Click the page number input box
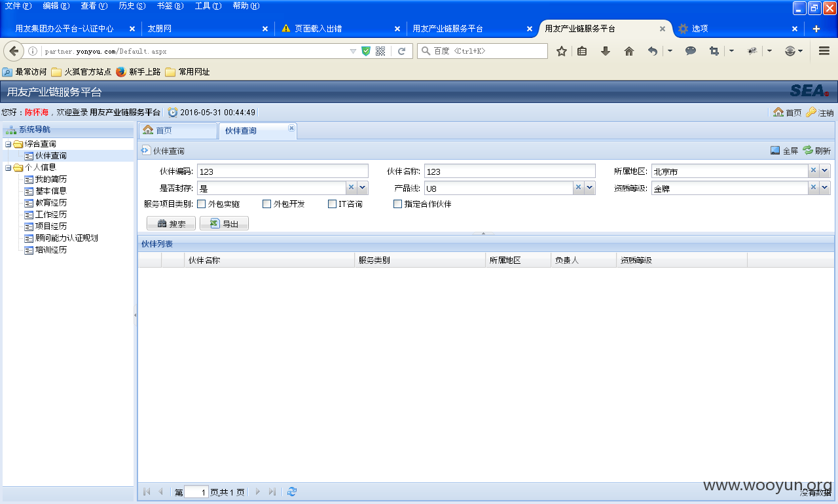 196,492
